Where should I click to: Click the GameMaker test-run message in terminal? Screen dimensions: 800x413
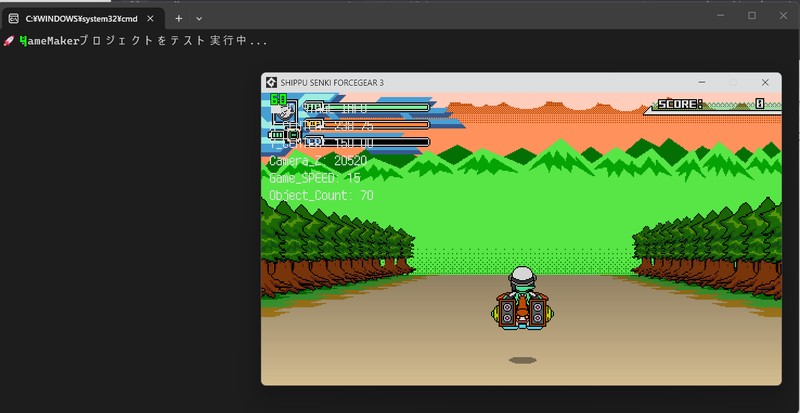(x=143, y=41)
